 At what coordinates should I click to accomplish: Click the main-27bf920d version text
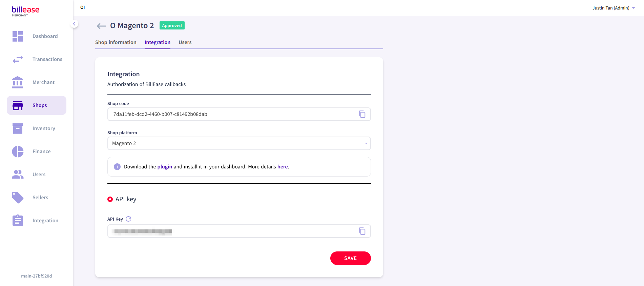(x=37, y=276)
